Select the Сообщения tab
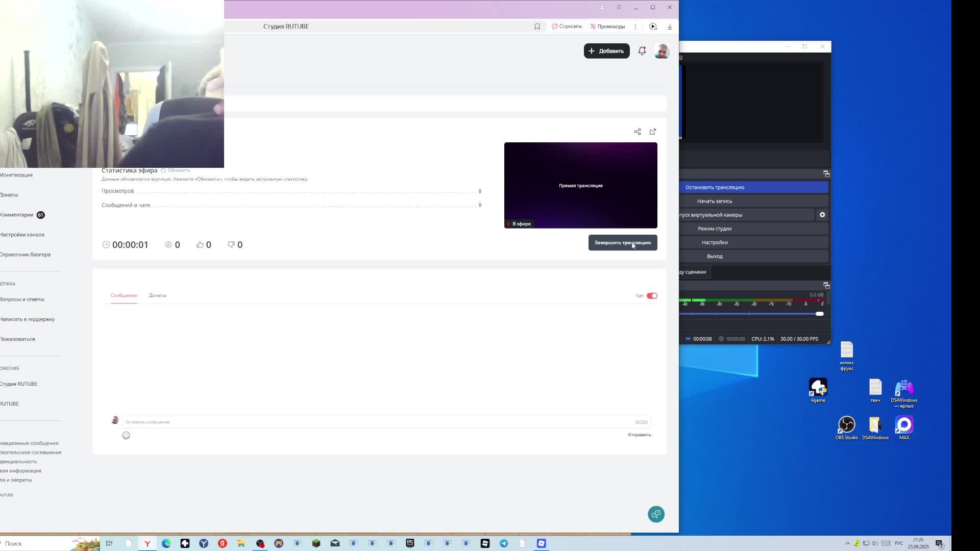Viewport: 980px width, 551px height. coord(124,295)
